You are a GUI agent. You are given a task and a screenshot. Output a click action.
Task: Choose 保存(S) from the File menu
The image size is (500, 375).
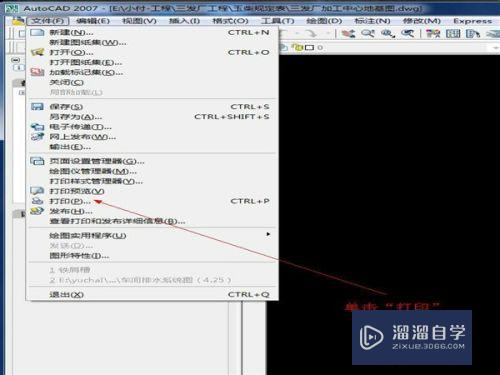click(x=152, y=107)
